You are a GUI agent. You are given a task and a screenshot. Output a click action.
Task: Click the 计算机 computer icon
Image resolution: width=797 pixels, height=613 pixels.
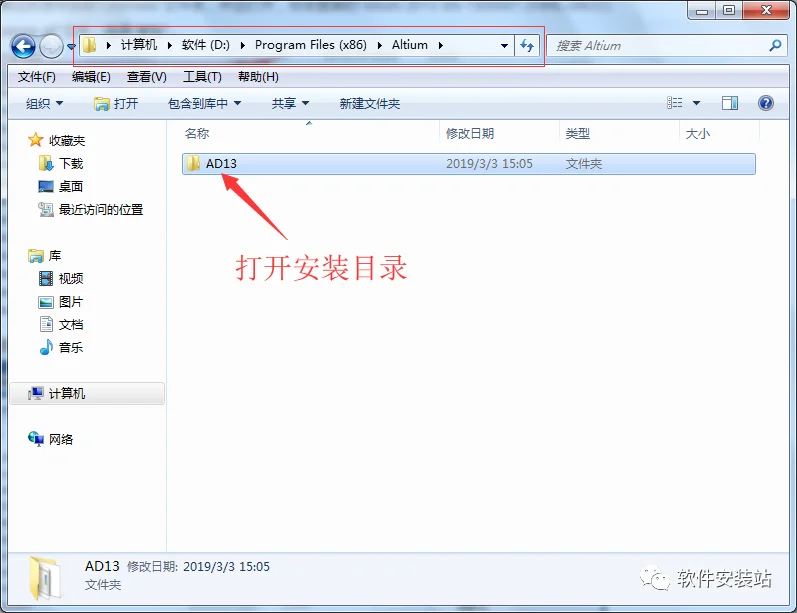[36, 393]
